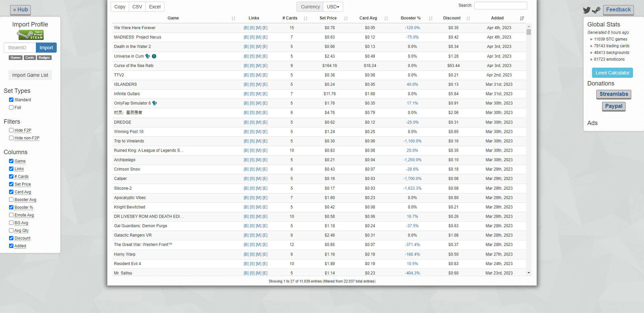Viewport: 644px width, 313px height.
Task: Sort table by Links column header
Action: (x=254, y=18)
